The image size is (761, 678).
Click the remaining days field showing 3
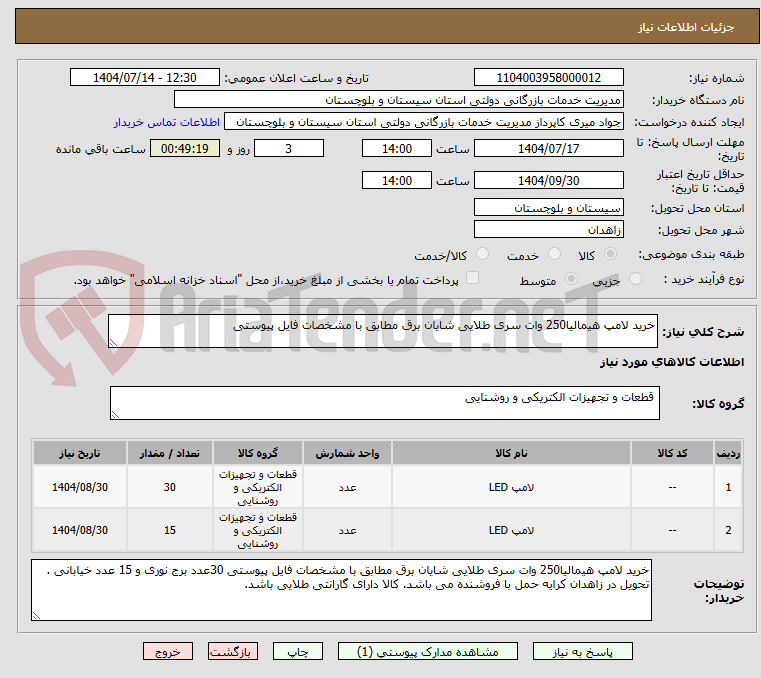[289, 149]
